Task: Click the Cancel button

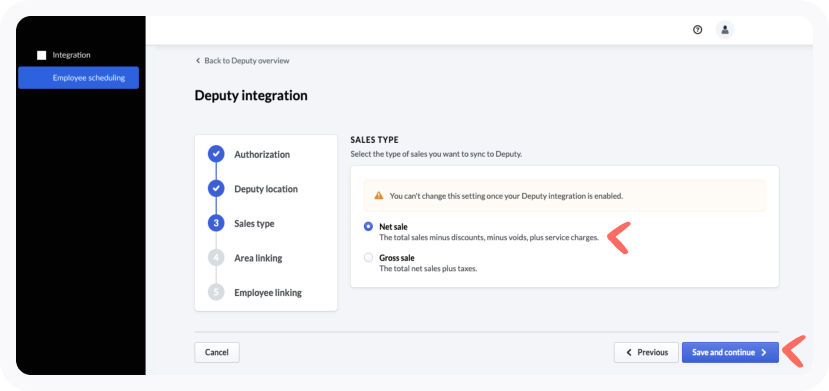Action: 217,352
